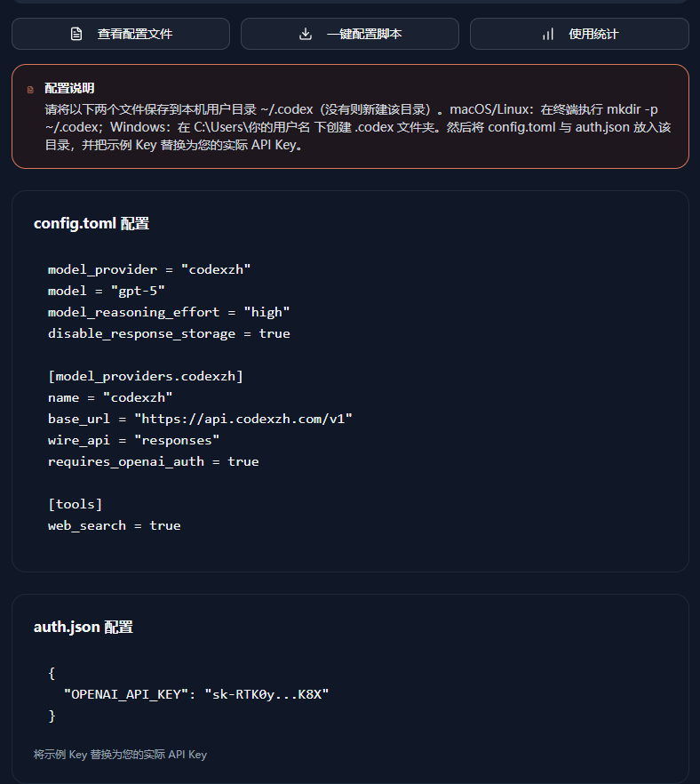The width and height of the screenshot is (700, 784).
Task: Click the auth.json 配置 heading
Action: [84, 627]
